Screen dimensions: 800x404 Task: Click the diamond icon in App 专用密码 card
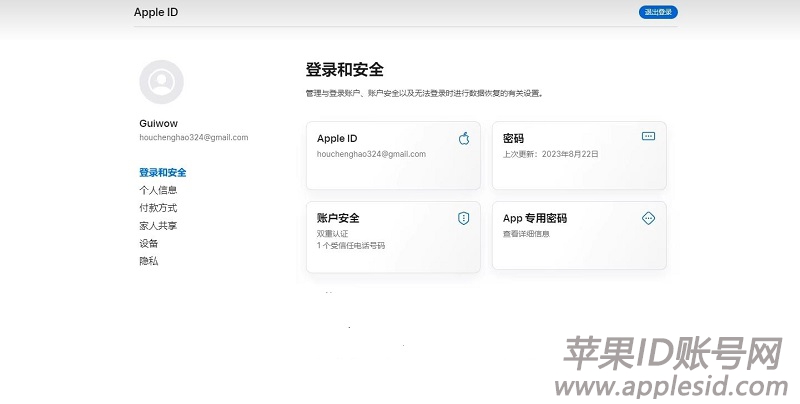tap(648, 218)
